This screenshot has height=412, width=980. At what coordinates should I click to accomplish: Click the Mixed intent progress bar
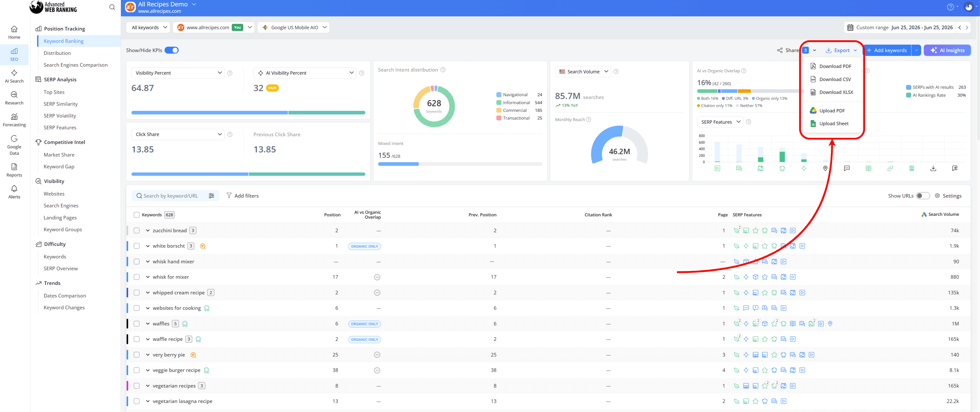(459, 164)
